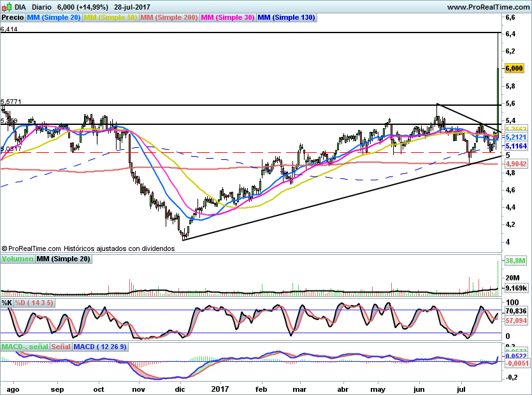Click the volume MM (Simple 20) label

(x=64, y=259)
